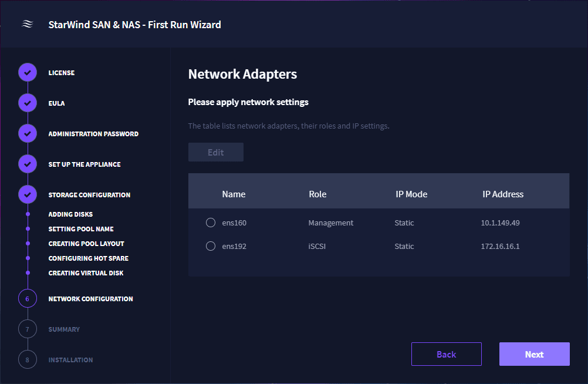
Task: Click the IP Address column header
Action: pyautogui.click(x=503, y=194)
